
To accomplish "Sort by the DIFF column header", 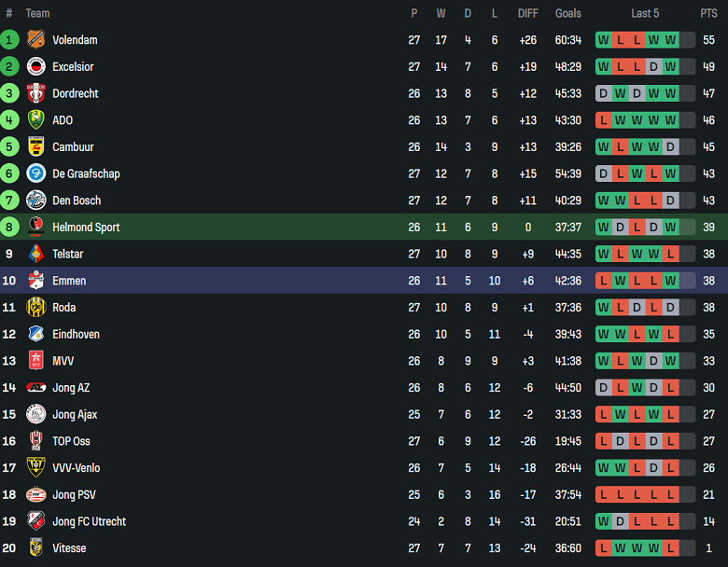I will tap(528, 13).
